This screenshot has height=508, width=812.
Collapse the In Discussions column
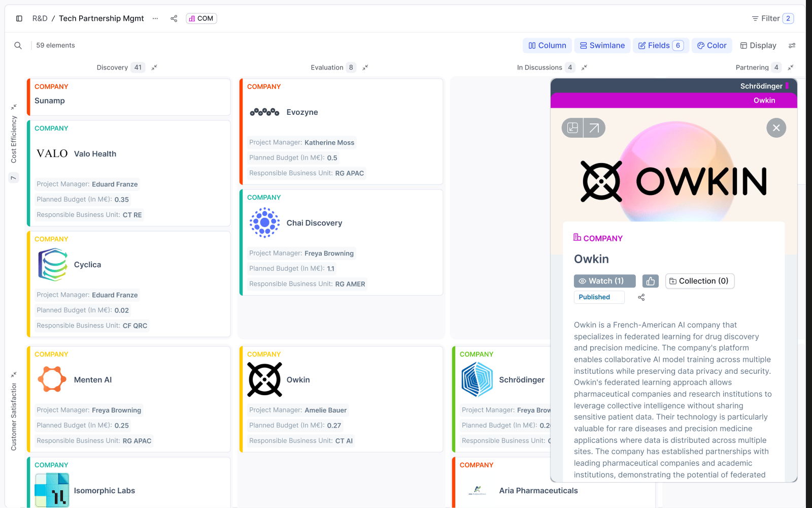(584, 67)
